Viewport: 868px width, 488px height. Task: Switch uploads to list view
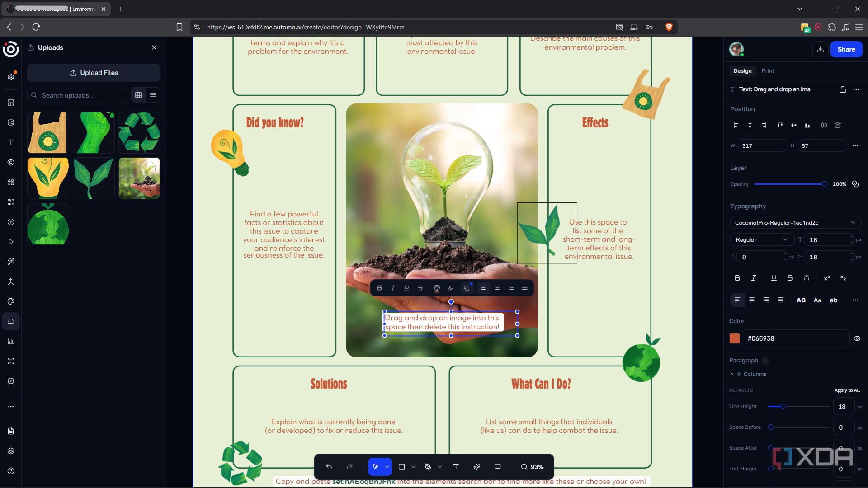click(x=153, y=95)
